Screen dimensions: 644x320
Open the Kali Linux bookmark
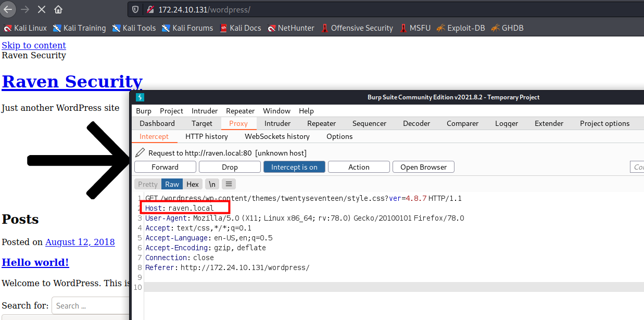(25, 28)
